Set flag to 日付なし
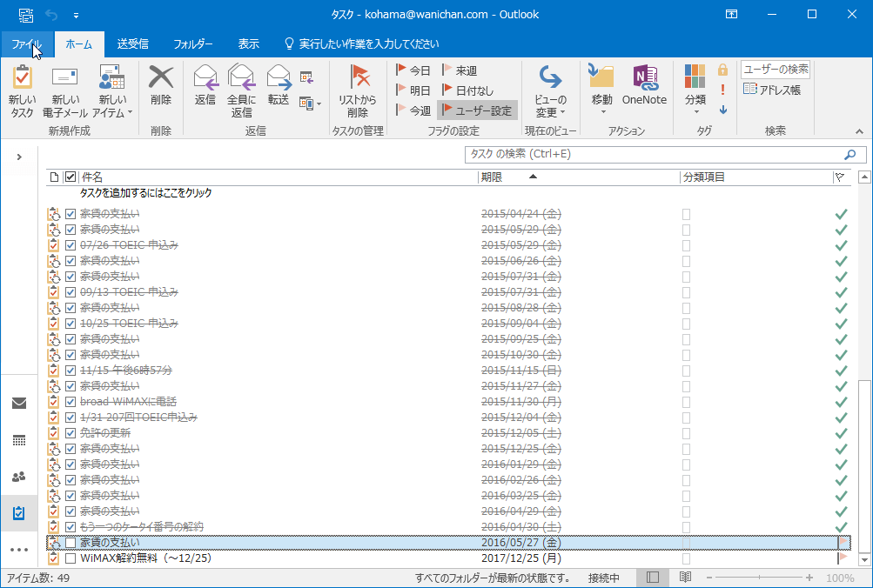Image resolution: width=873 pixels, height=588 pixels. [467, 90]
